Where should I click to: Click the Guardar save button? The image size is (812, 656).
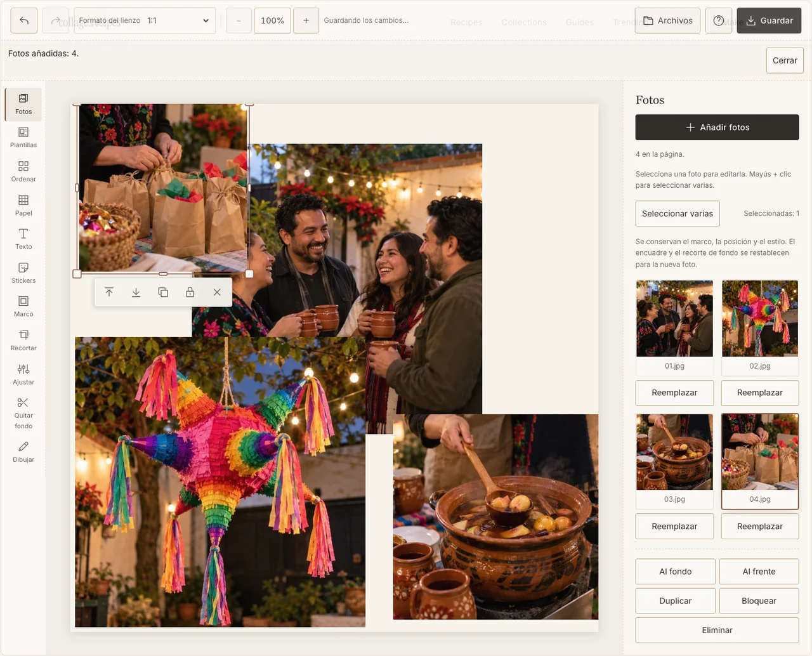(769, 20)
